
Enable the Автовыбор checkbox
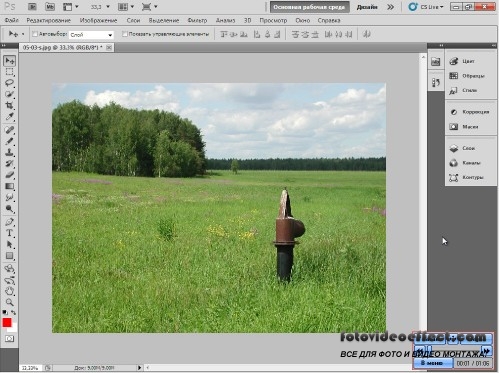35,34
